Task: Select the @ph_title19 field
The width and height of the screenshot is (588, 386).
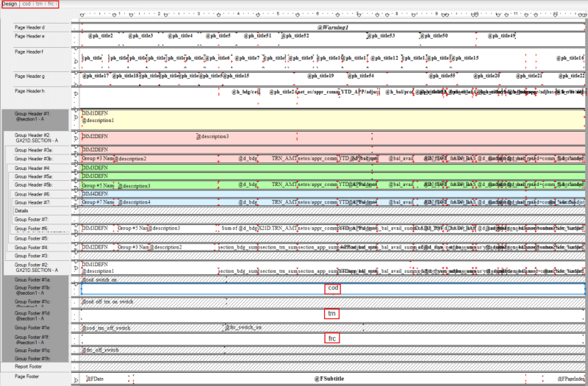Action: coord(320,76)
